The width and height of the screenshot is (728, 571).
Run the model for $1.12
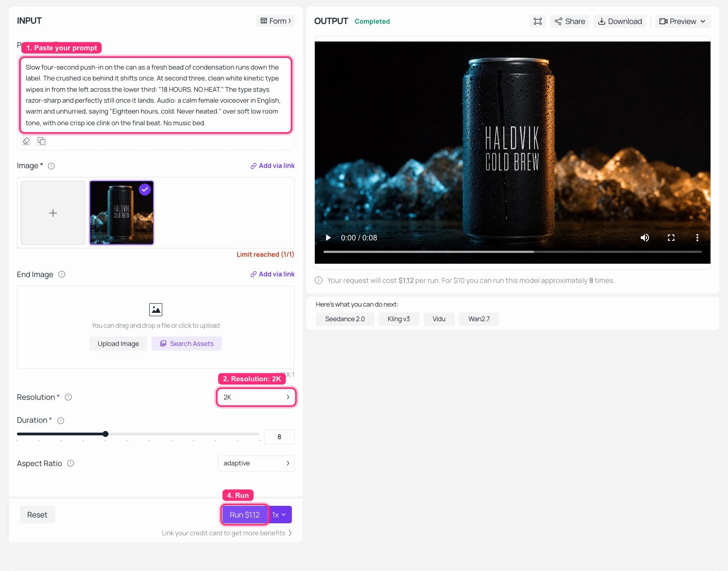point(244,515)
